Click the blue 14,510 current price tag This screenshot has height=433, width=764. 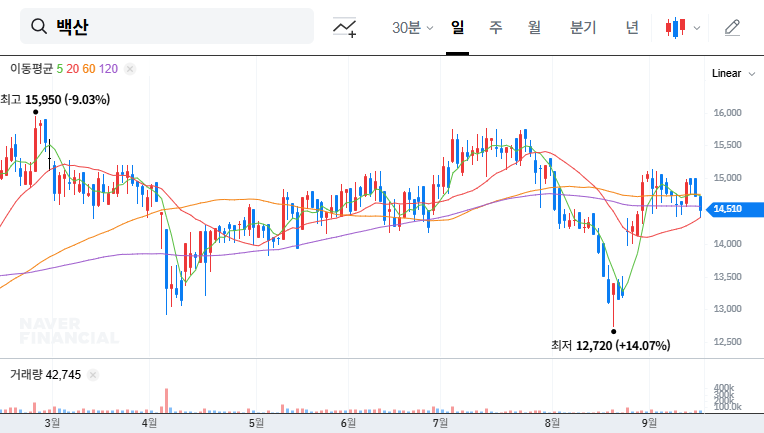732,209
